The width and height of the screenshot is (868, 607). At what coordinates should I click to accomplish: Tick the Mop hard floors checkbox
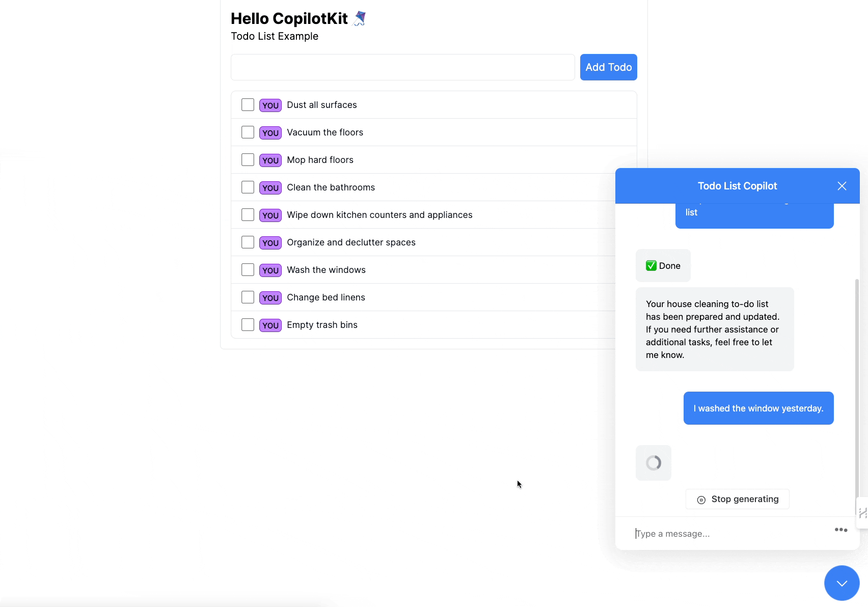tap(248, 159)
